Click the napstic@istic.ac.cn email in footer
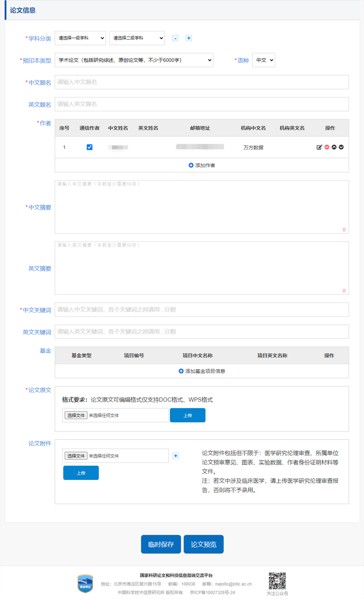The width and height of the screenshot is (364, 599). pyautogui.click(x=233, y=584)
